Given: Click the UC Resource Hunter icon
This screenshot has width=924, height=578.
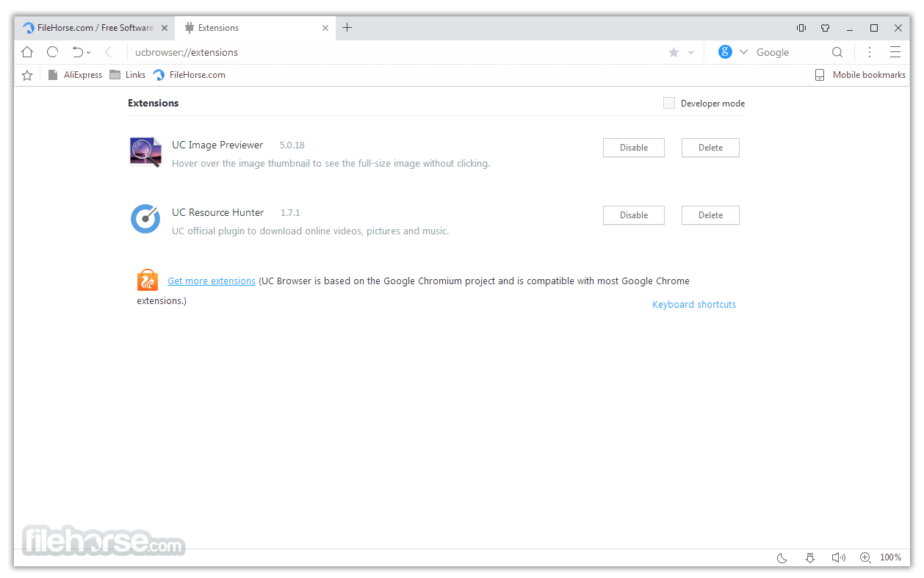Looking at the screenshot, I should tap(145, 219).
